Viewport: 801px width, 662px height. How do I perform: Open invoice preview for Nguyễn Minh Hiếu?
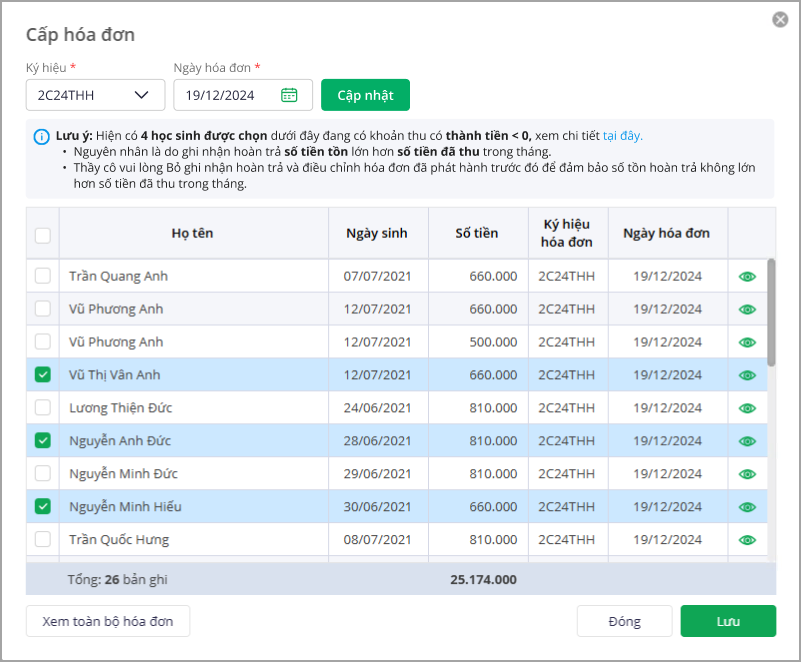[x=747, y=507]
